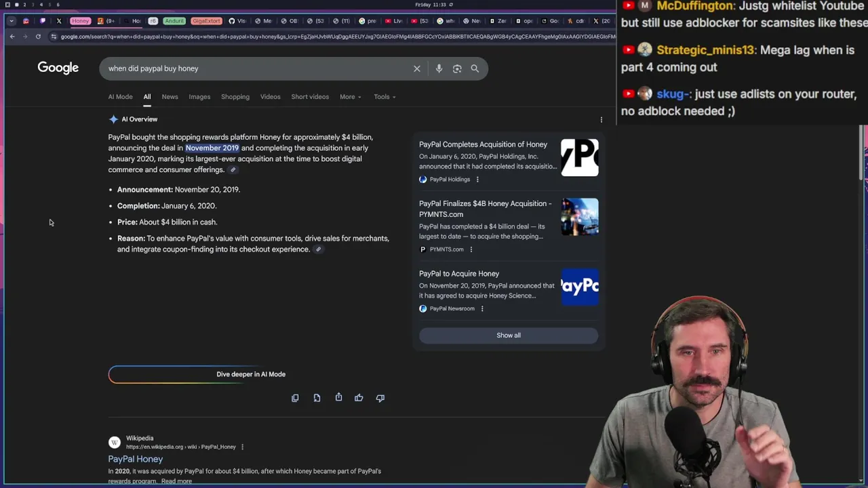
Task: Click the PayPal logo thumbnail of first source
Action: 580,157
